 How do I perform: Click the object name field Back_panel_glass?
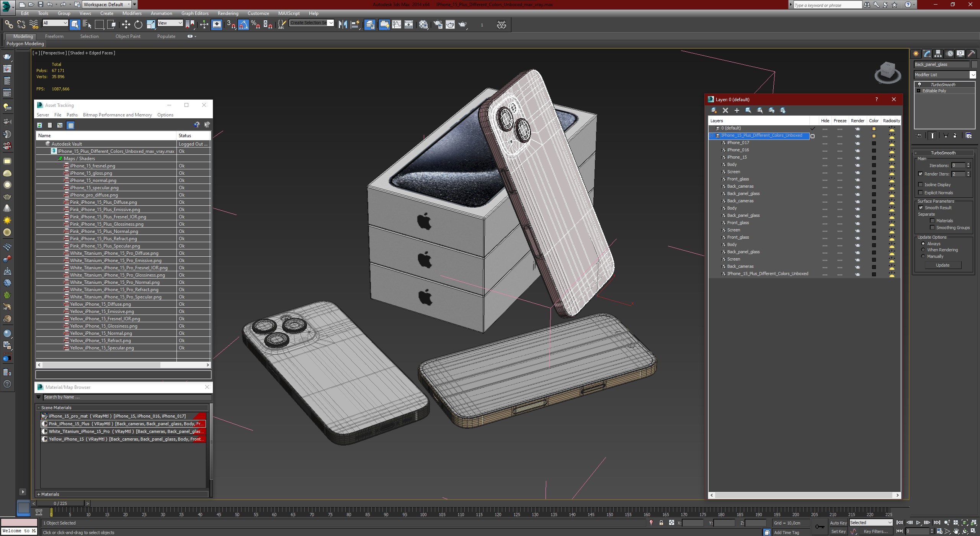coord(942,64)
